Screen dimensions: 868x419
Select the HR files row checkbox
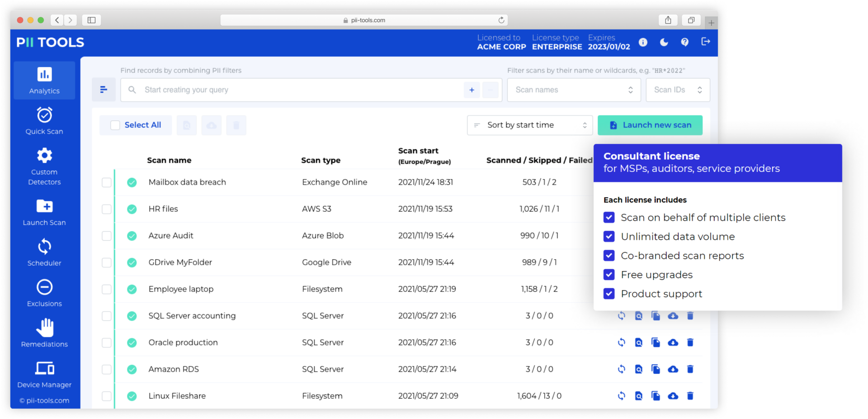(x=107, y=209)
